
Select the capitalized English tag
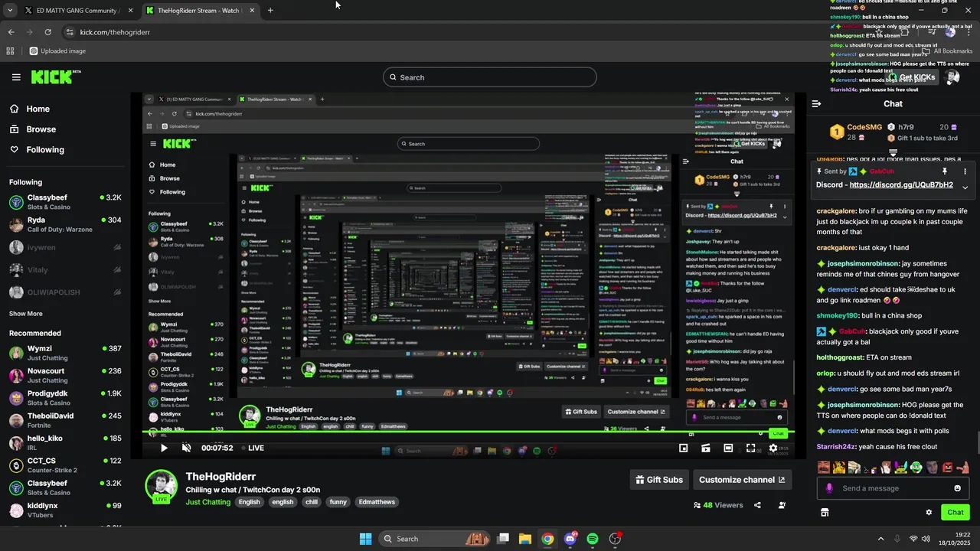point(249,502)
